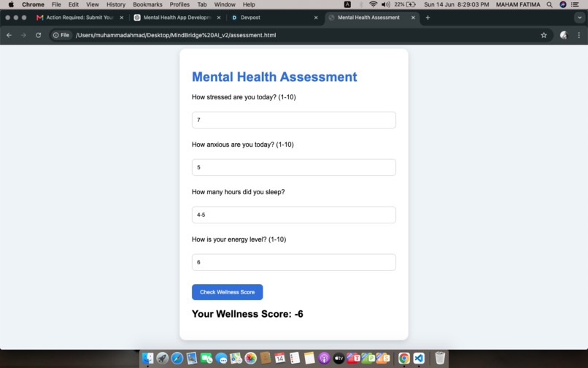
Task: Open Google Chrome from the Dock
Action: point(404,358)
